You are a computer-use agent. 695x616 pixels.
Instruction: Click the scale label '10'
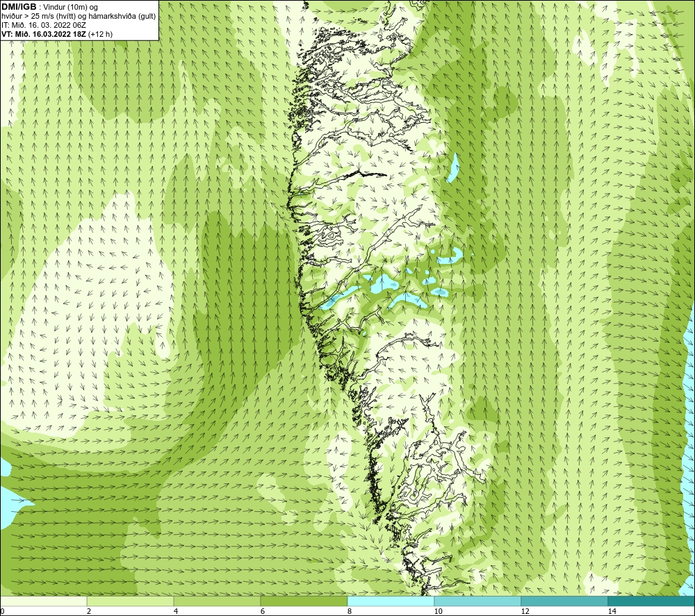tap(438, 611)
